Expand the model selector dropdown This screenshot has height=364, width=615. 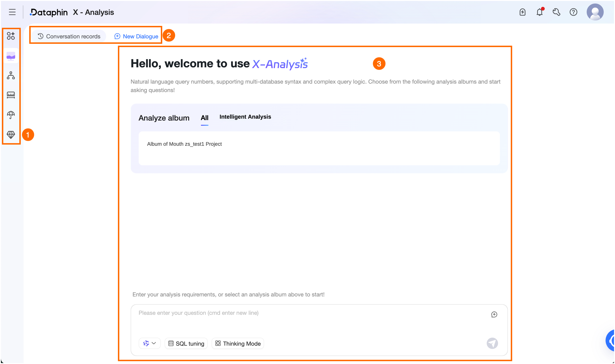pos(150,344)
